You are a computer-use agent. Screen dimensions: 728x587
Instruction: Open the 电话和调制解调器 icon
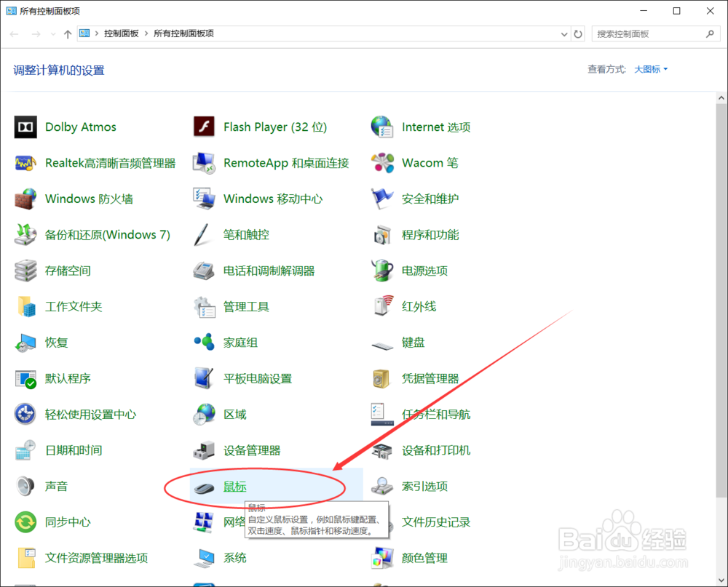(x=204, y=271)
